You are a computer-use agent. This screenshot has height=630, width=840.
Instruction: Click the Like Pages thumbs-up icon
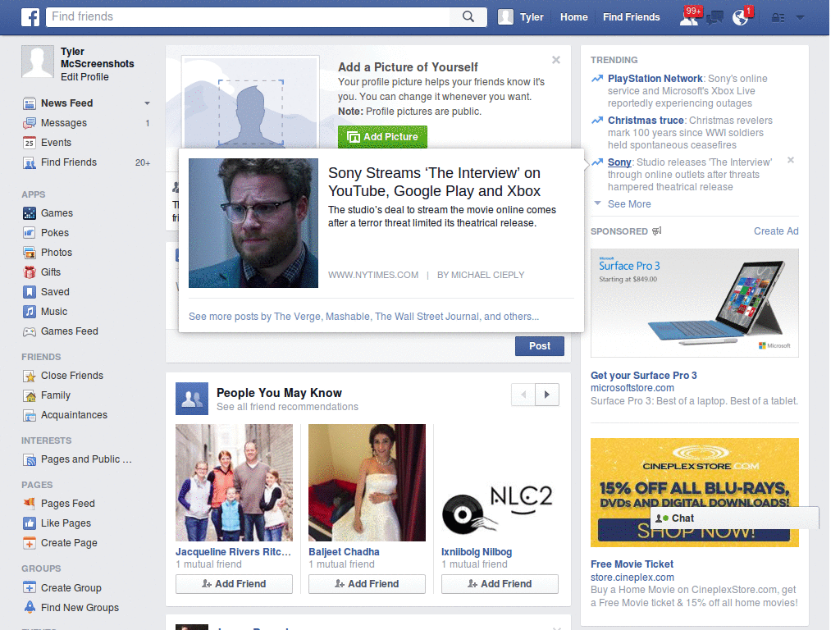(30, 523)
